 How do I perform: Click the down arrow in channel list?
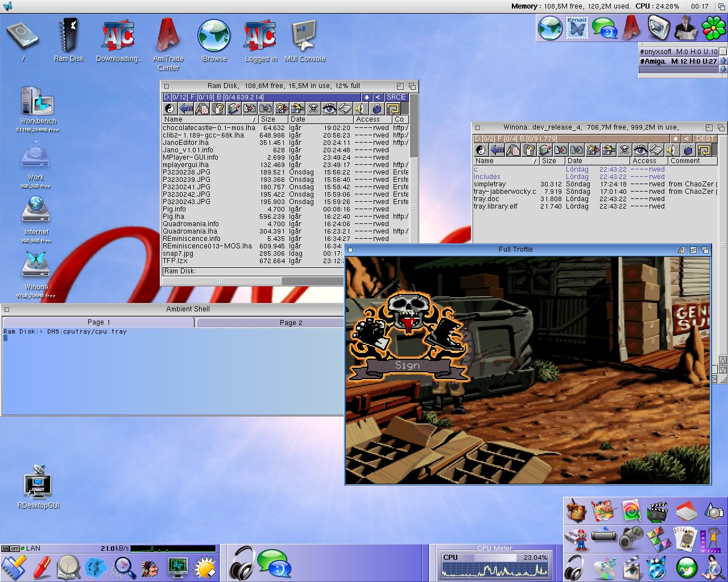point(723,69)
